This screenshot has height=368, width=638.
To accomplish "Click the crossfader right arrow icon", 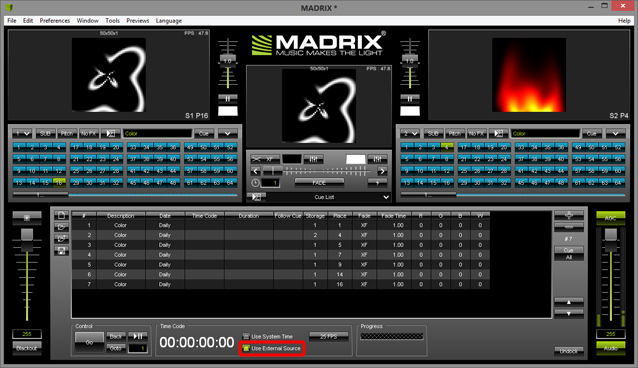I will pos(382,171).
